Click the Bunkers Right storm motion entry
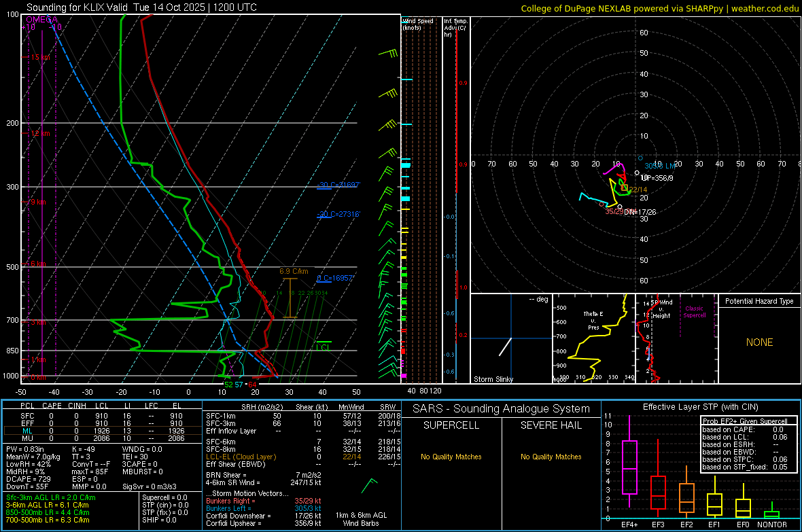Viewport: 802px width, 532px height. pos(264,501)
